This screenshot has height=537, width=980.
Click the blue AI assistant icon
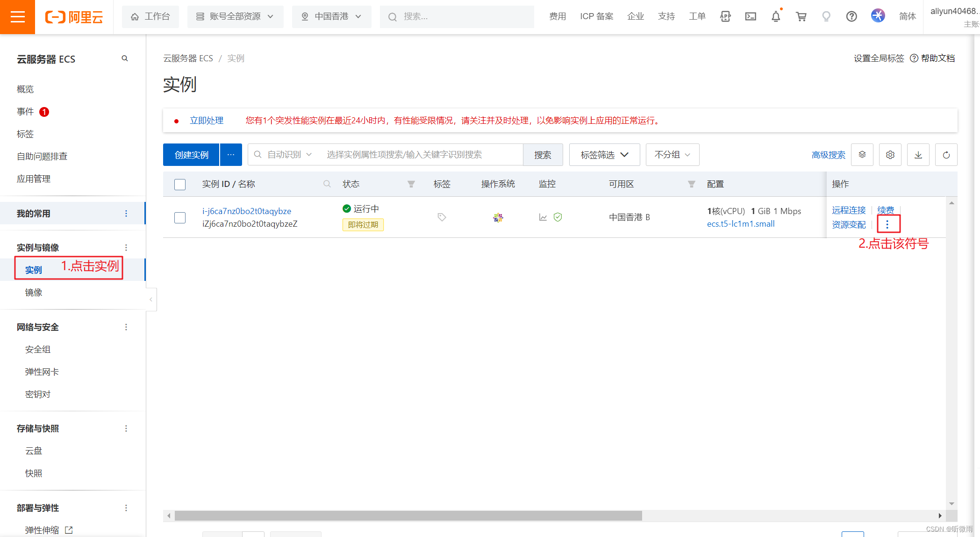pyautogui.click(x=878, y=16)
